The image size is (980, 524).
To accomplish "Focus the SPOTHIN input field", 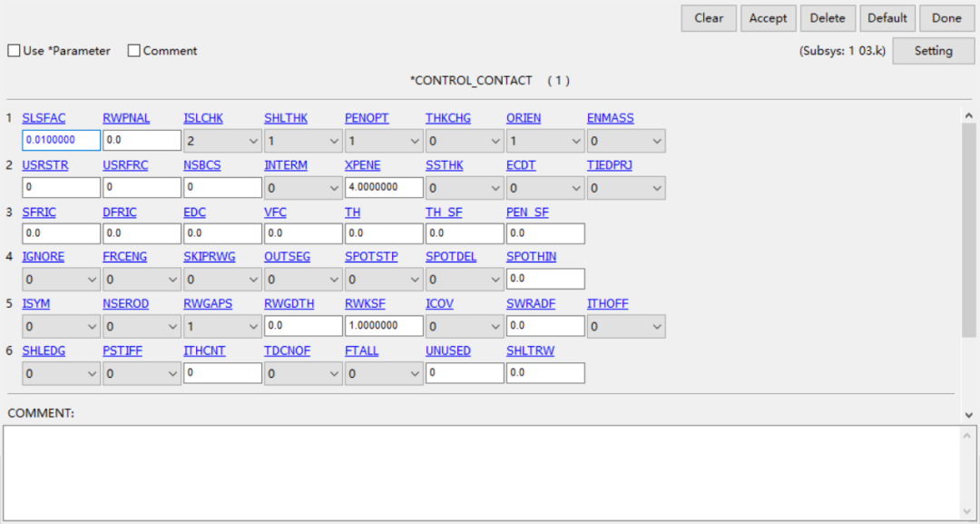I will [x=545, y=278].
